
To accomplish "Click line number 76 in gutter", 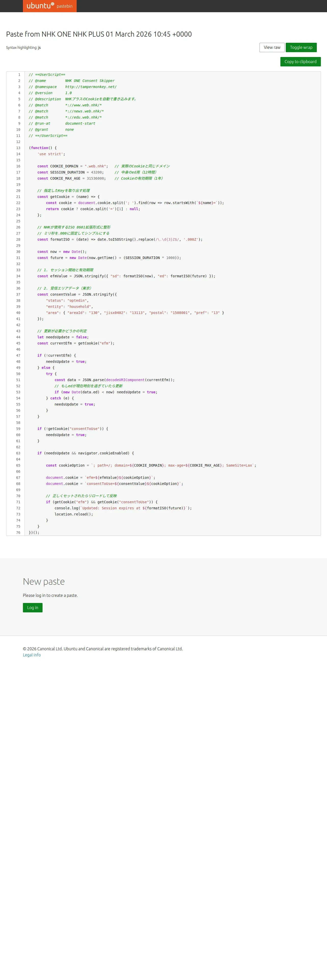I will pyautogui.click(x=18, y=532).
